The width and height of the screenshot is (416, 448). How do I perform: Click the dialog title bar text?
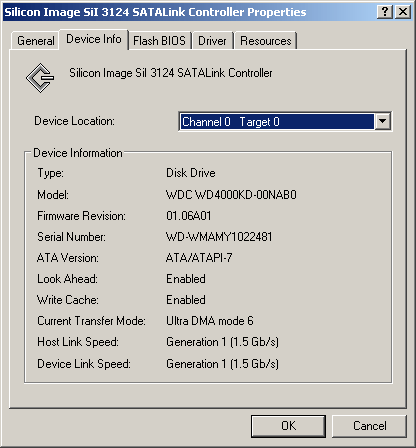(x=155, y=12)
